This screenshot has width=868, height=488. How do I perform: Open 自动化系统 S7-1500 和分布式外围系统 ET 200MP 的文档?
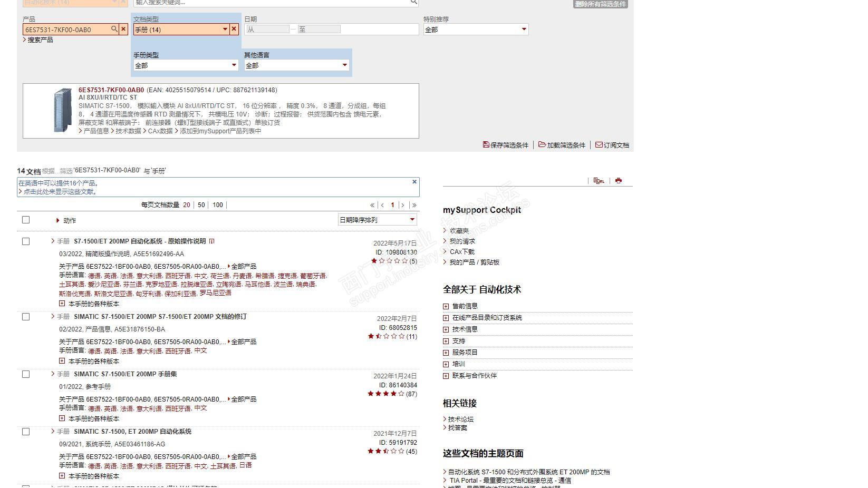(x=529, y=472)
